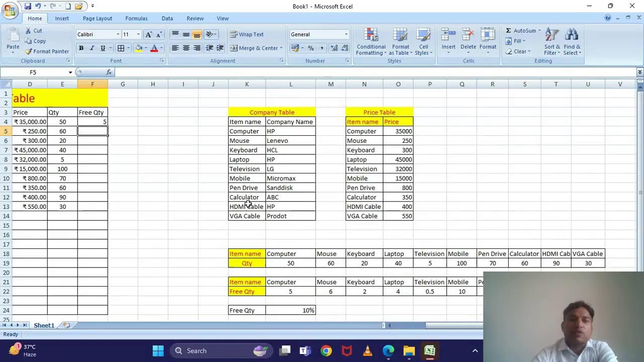644x362 pixels.
Task: Delete cells using the Delete icon
Action: click(468, 35)
